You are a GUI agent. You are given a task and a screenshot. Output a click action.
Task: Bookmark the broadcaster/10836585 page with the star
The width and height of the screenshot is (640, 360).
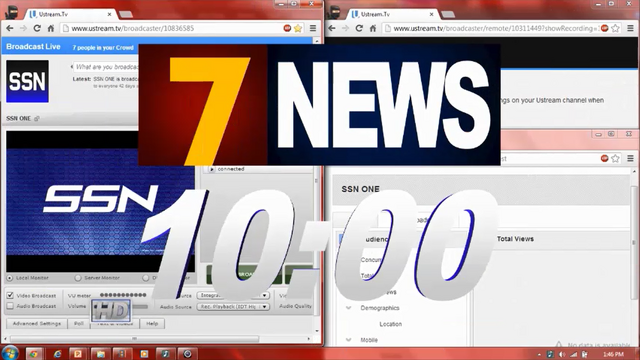tap(298, 28)
